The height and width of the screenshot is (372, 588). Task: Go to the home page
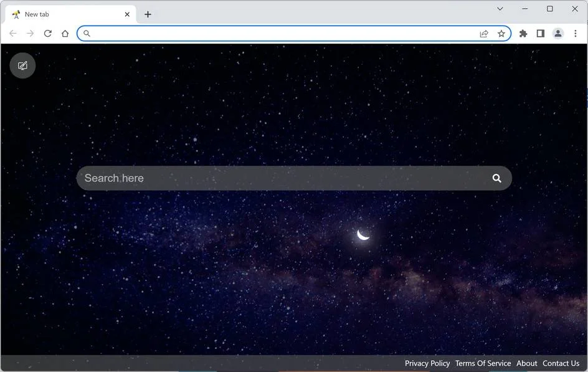tap(65, 34)
